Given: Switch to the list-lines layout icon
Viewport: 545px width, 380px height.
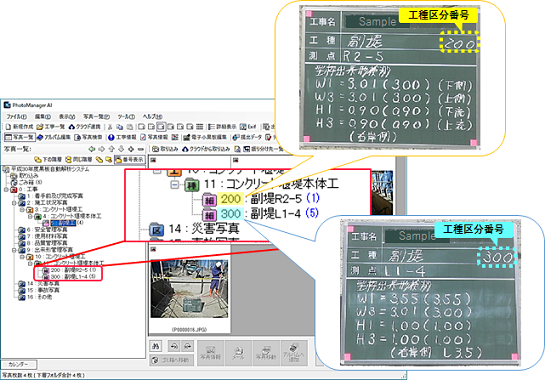Looking at the screenshot, I should (x=200, y=127).
